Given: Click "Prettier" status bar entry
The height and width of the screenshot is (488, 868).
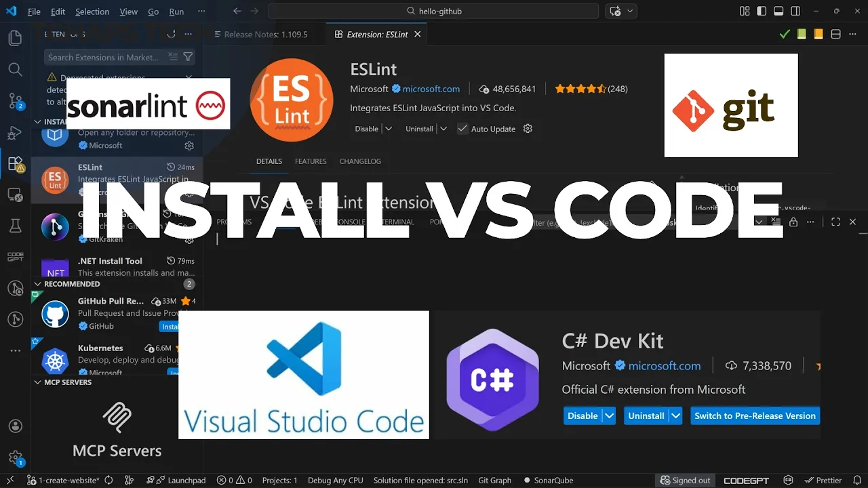Looking at the screenshot, I should (x=823, y=480).
